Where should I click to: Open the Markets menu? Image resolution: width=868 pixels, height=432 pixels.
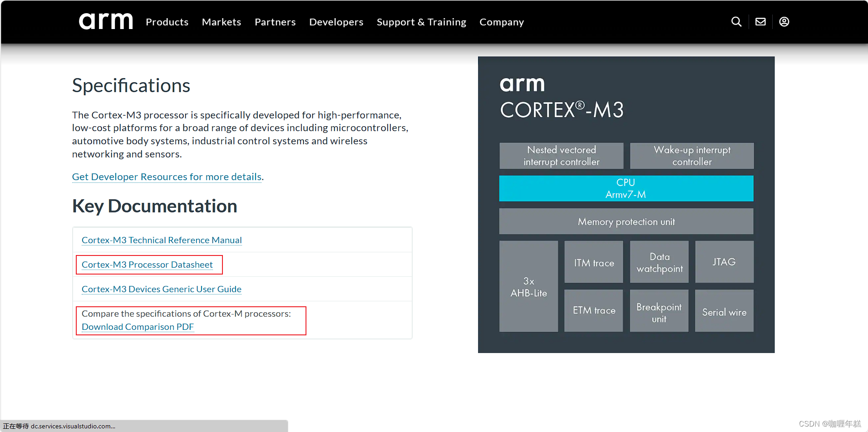[222, 22]
